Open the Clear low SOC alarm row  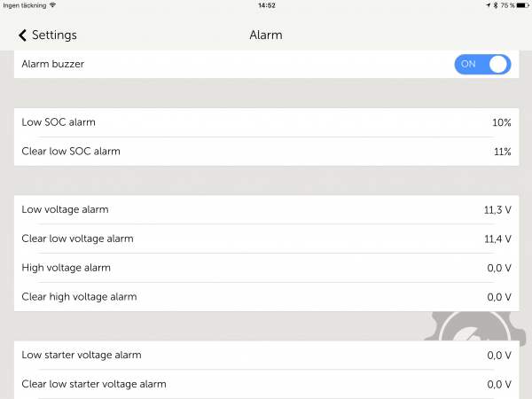pos(266,152)
